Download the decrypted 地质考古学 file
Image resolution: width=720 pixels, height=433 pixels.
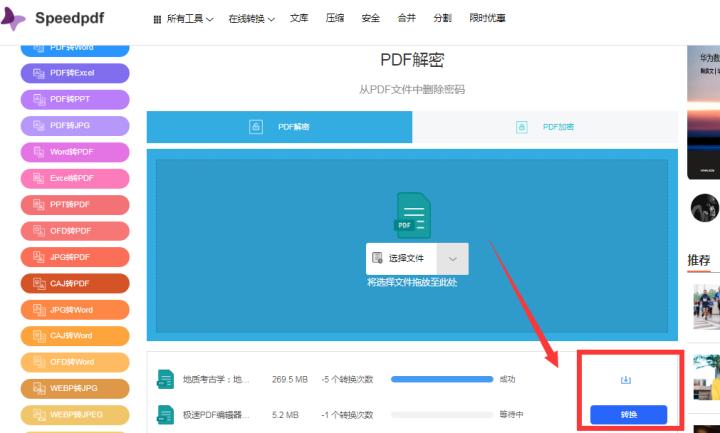point(625,380)
